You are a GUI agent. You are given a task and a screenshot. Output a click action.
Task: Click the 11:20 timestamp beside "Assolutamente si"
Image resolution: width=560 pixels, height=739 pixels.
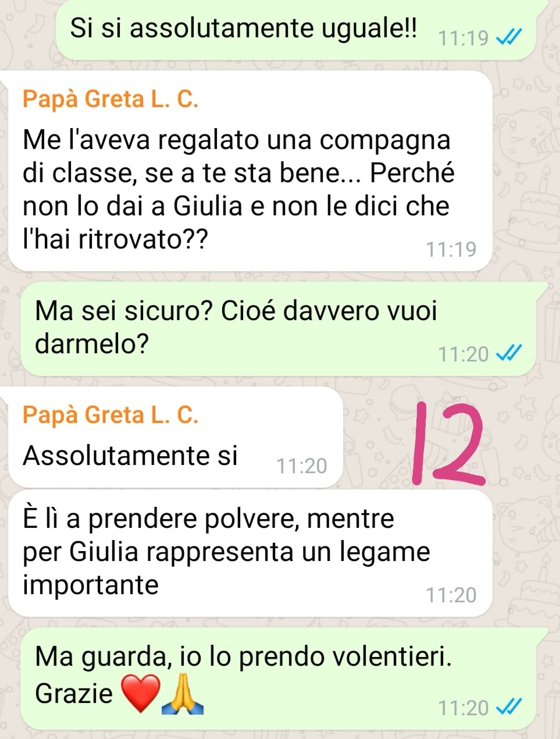pyautogui.click(x=301, y=466)
